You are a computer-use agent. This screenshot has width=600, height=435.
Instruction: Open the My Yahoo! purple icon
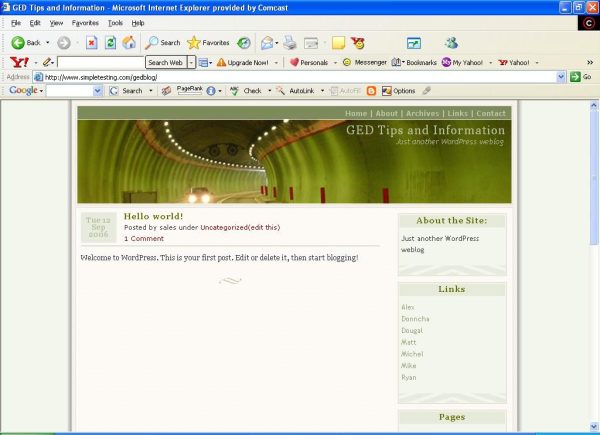[446, 62]
